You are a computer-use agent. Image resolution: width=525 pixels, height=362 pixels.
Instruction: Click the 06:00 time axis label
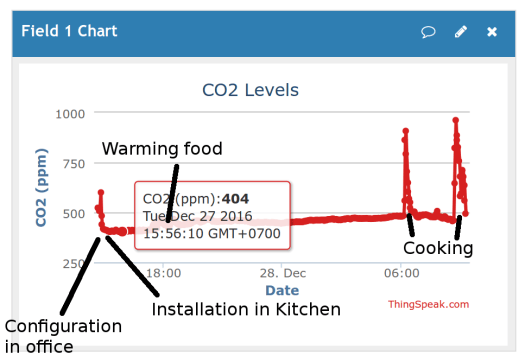coord(401,273)
